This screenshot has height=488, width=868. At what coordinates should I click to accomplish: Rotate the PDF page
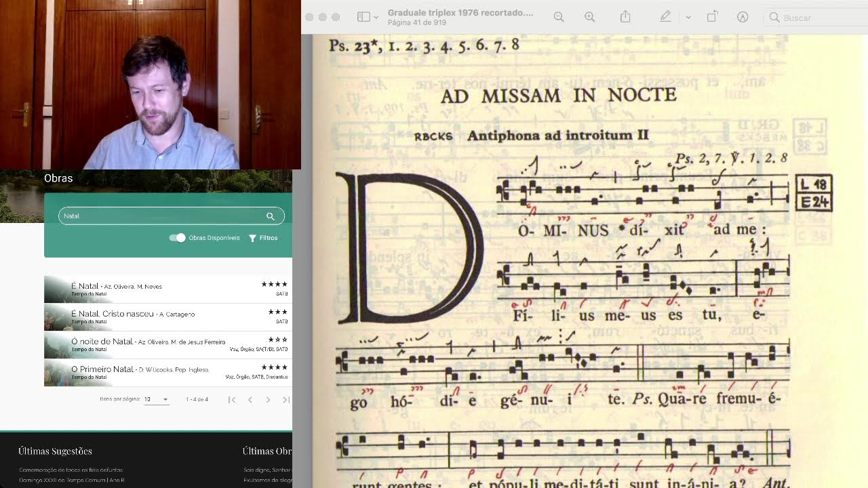click(x=712, y=17)
